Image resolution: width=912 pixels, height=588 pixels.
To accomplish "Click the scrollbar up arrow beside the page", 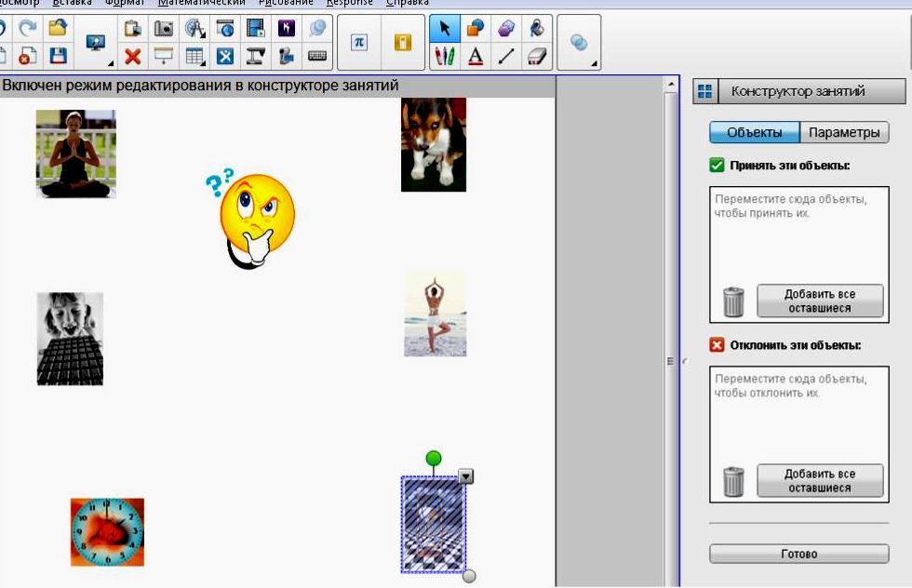I will pos(671,85).
